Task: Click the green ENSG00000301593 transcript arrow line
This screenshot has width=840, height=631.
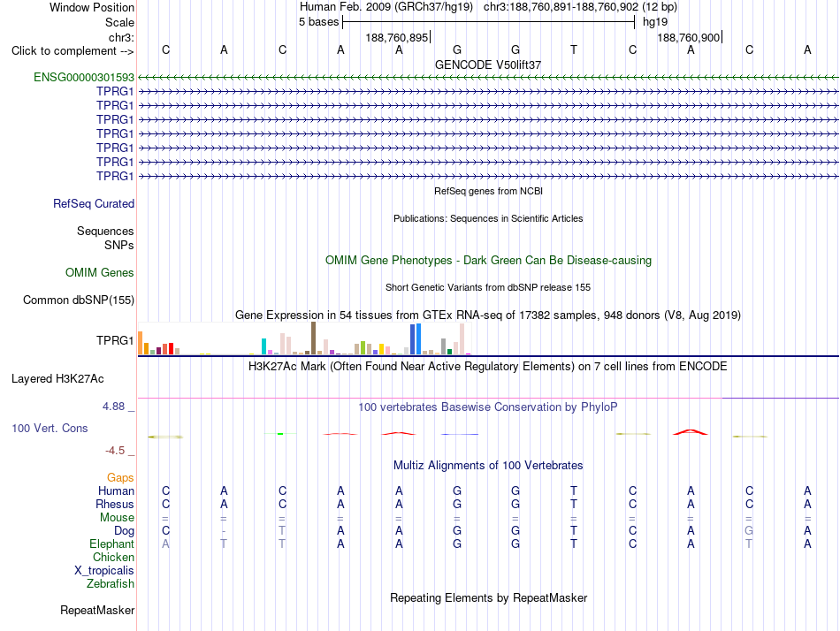Action: tap(488, 78)
